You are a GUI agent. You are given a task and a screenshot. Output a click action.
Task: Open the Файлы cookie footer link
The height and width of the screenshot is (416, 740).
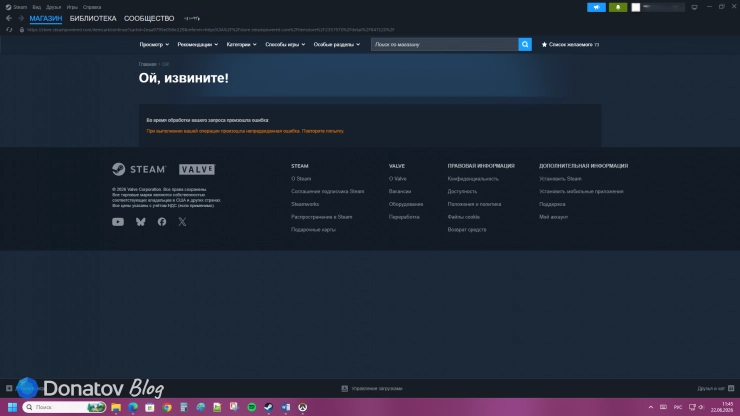[x=463, y=217]
